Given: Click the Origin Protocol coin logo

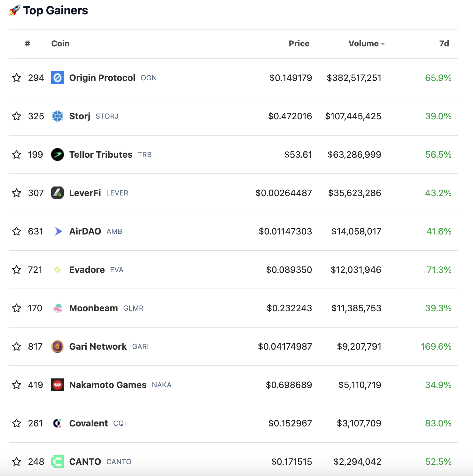Looking at the screenshot, I should 58,78.
